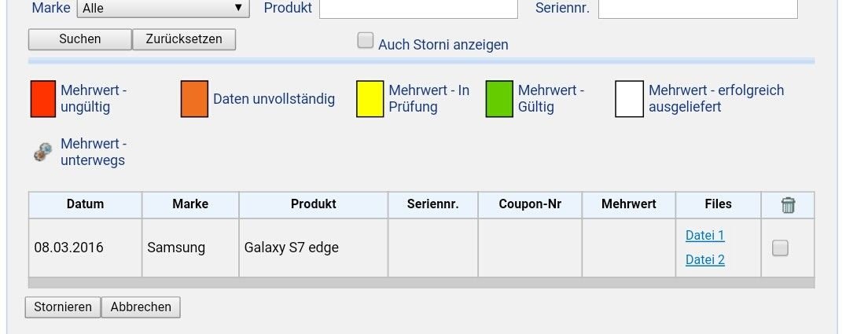
Task: Click the green Mehrwert Gültig swatch
Action: click(499, 99)
